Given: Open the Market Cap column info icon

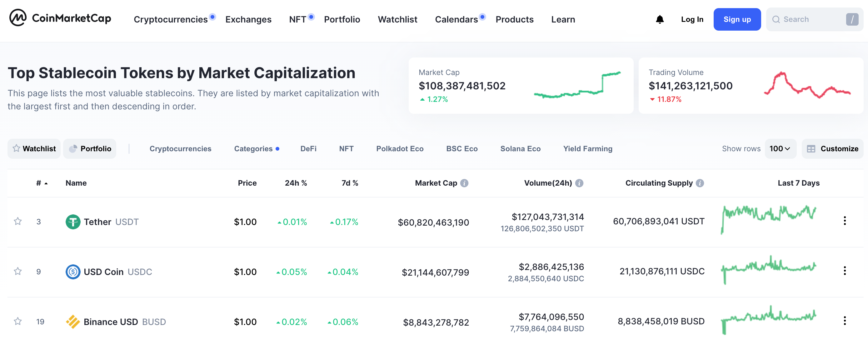Looking at the screenshot, I should [464, 183].
